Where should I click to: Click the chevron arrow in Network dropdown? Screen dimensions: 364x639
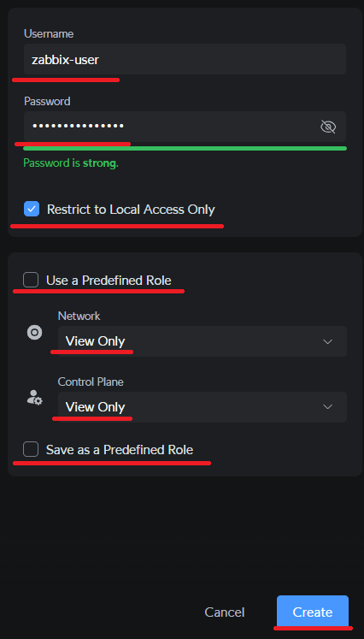328,341
